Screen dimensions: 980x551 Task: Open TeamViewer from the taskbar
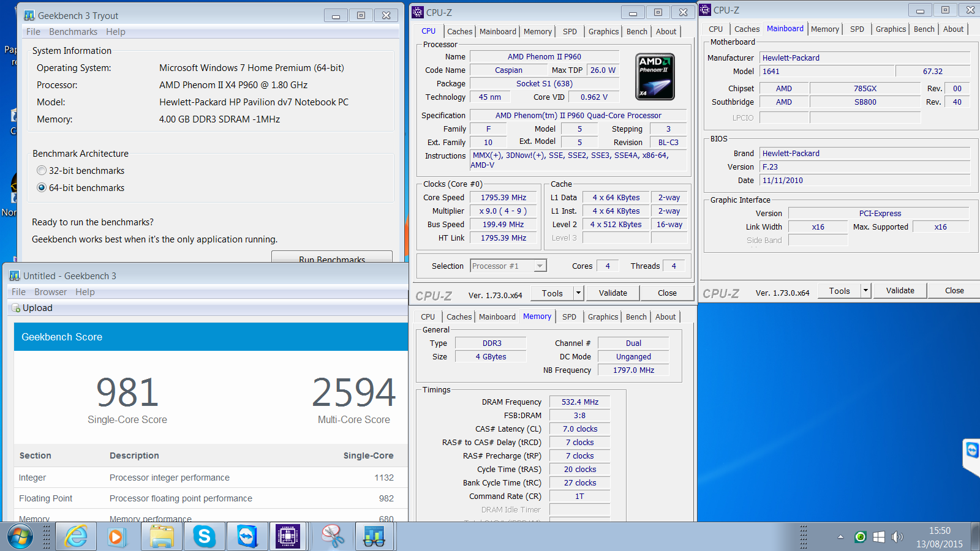coord(247,537)
